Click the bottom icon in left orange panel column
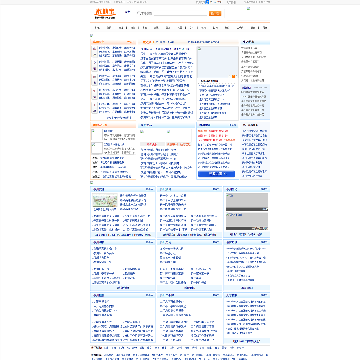 (95, 107)
